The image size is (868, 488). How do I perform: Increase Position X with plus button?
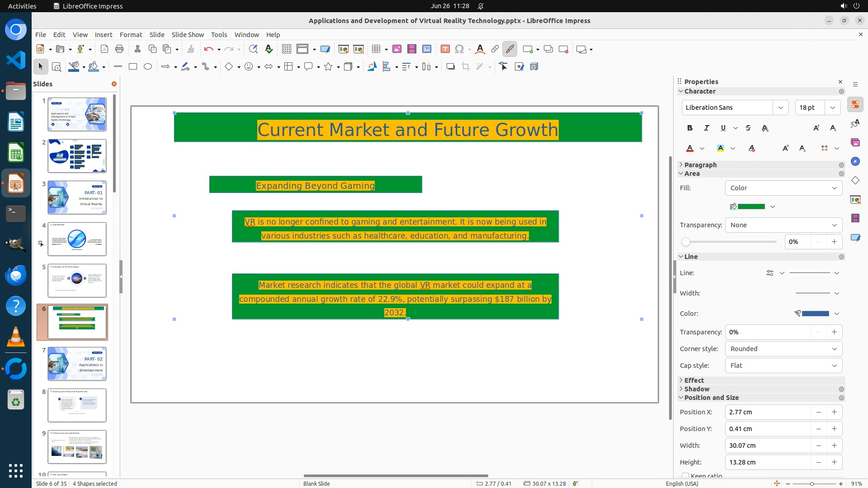point(834,412)
